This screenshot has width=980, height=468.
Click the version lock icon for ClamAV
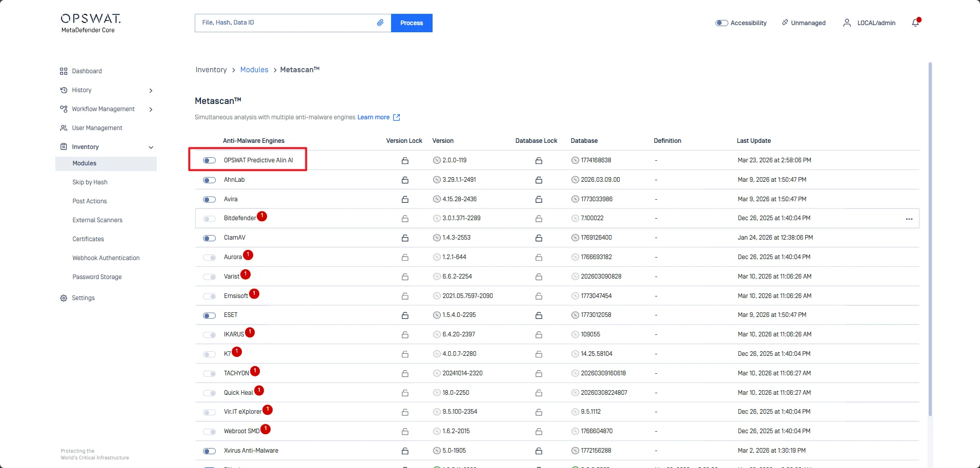pos(405,238)
